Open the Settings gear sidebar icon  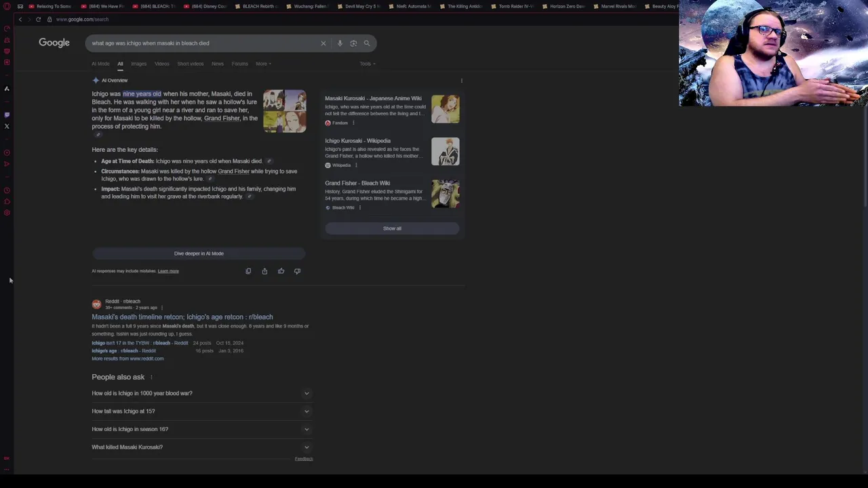coord(7,213)
